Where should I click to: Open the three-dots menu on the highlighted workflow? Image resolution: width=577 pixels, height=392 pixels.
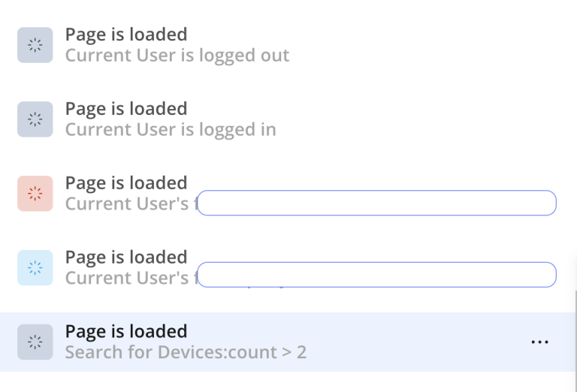tap(540, 342)
